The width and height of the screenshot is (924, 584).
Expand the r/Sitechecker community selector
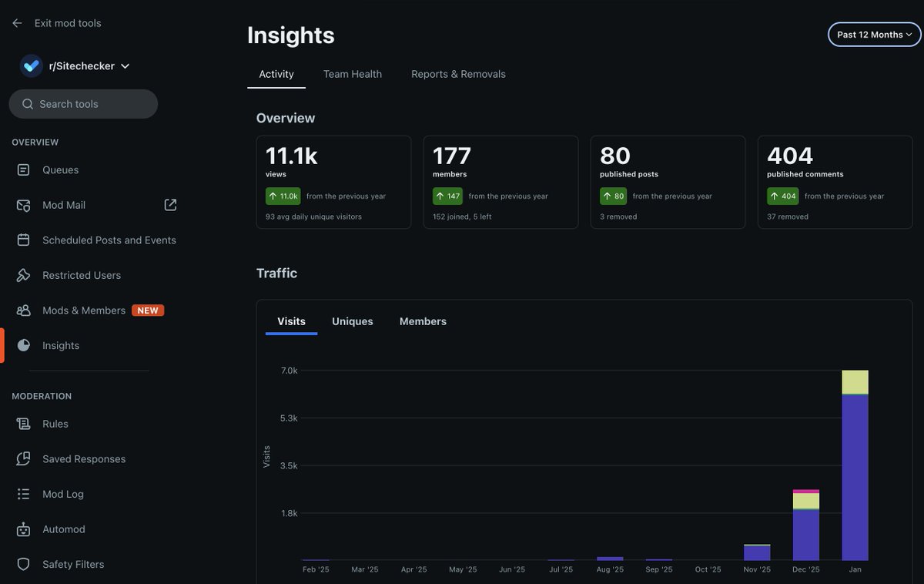click(80, 65)
